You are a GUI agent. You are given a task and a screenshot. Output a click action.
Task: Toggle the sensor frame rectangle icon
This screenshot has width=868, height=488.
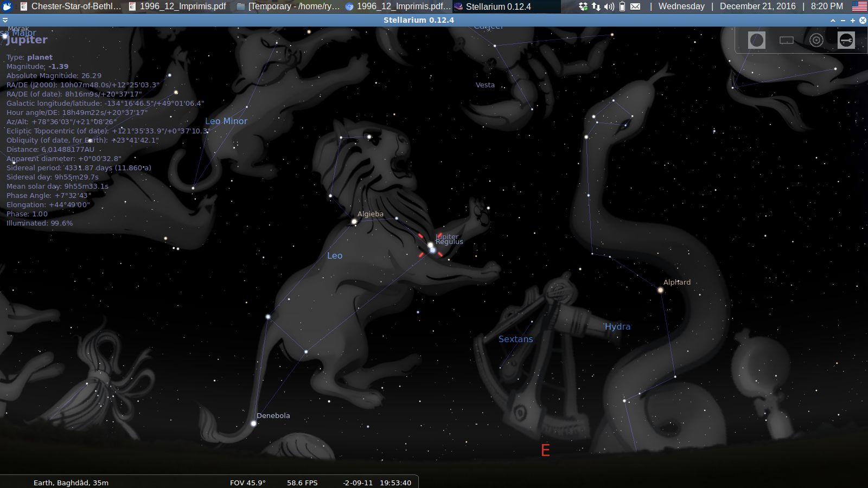pyautogui.click(x=787, y=40)
